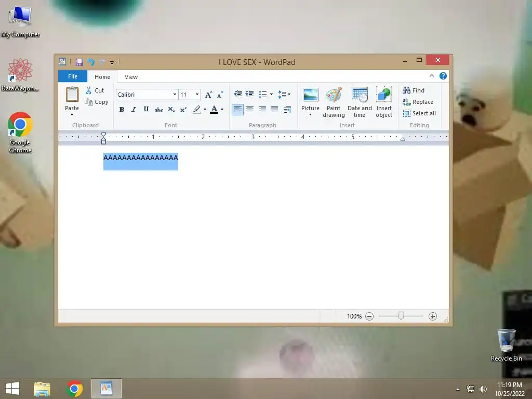This screenshot has height=399, width=532.
Task: Open highlight color dropdown arrow
Action: (x=205, y=110)
